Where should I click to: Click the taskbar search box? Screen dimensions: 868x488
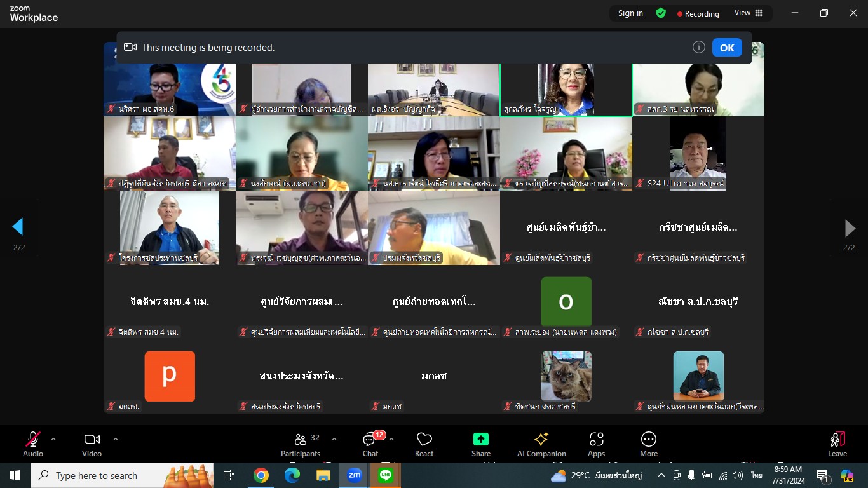pyautogui.click(x=122, y=475)
